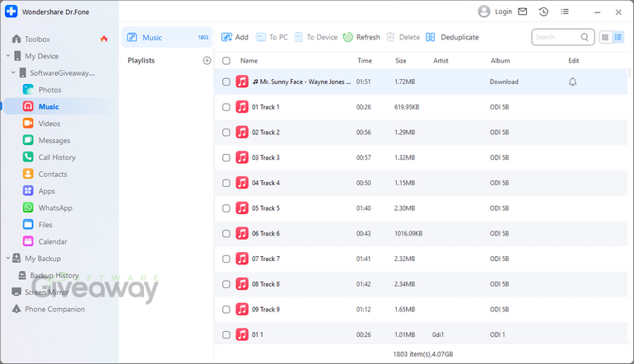Click the mail envelope icon in title bar

(x=522, y=12)
